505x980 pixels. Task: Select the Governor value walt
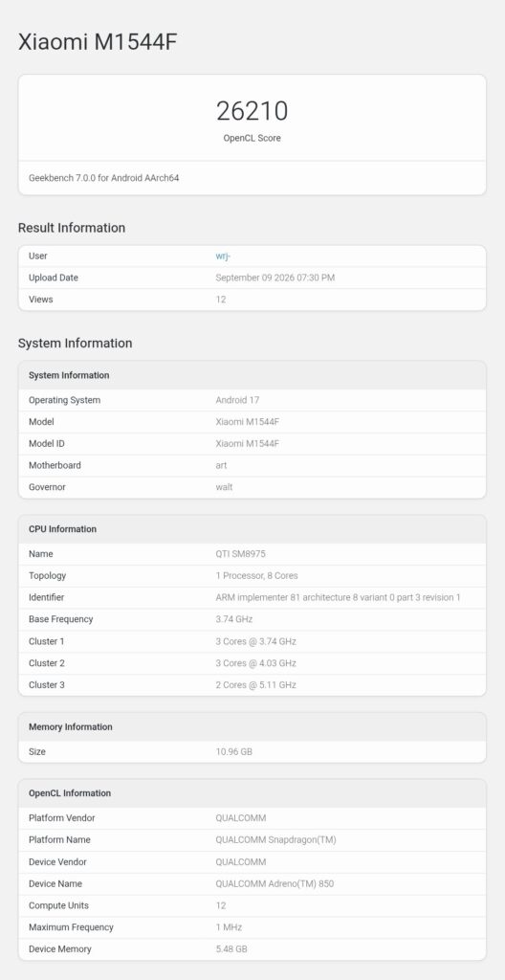(225, 487)
